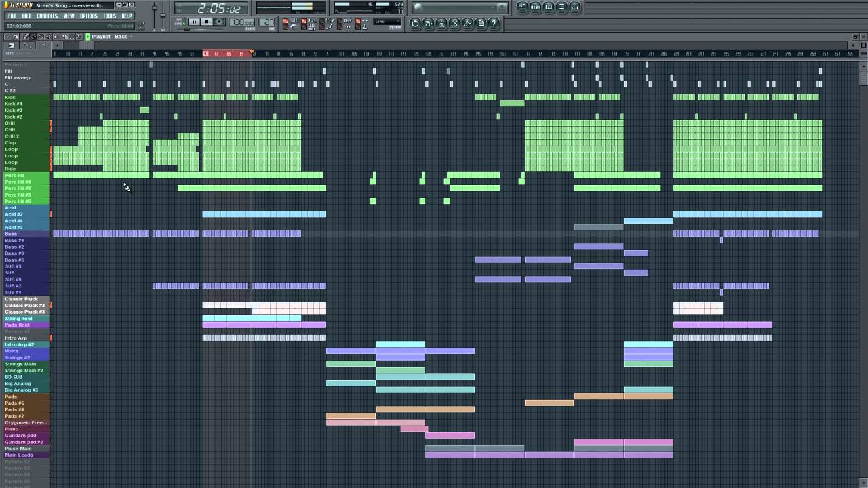Select the Bass pattern row

25,234
